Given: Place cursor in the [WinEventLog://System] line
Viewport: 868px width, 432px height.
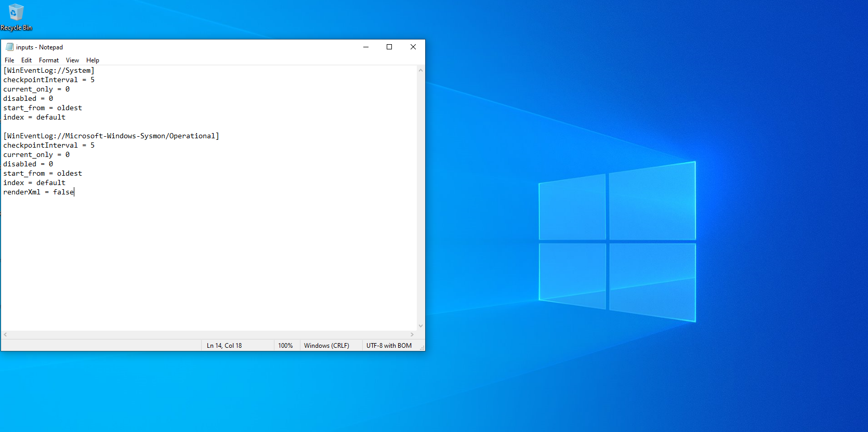Looking at the screenshot, I should (x=49, y=70).
